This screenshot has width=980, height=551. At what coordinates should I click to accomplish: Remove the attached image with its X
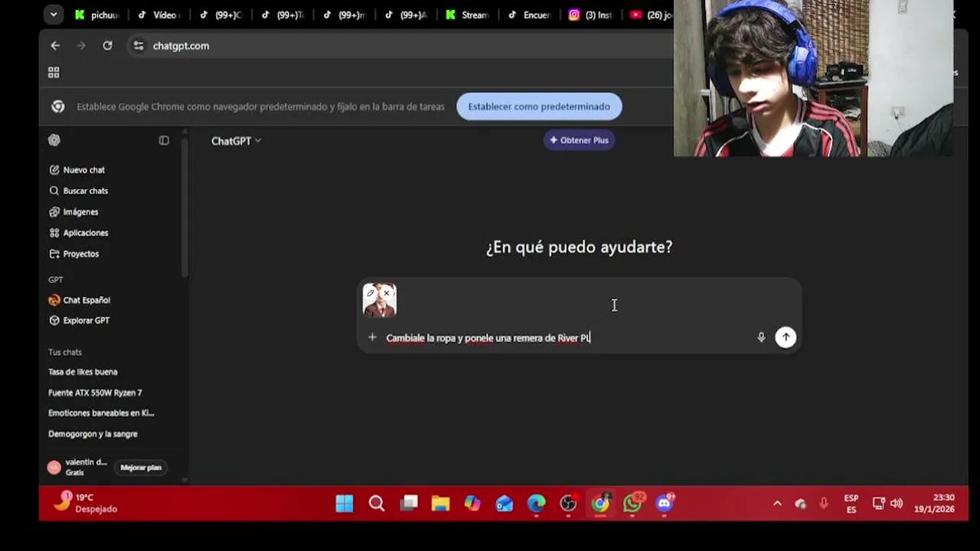pyautogui.click(x=387, y=292)
